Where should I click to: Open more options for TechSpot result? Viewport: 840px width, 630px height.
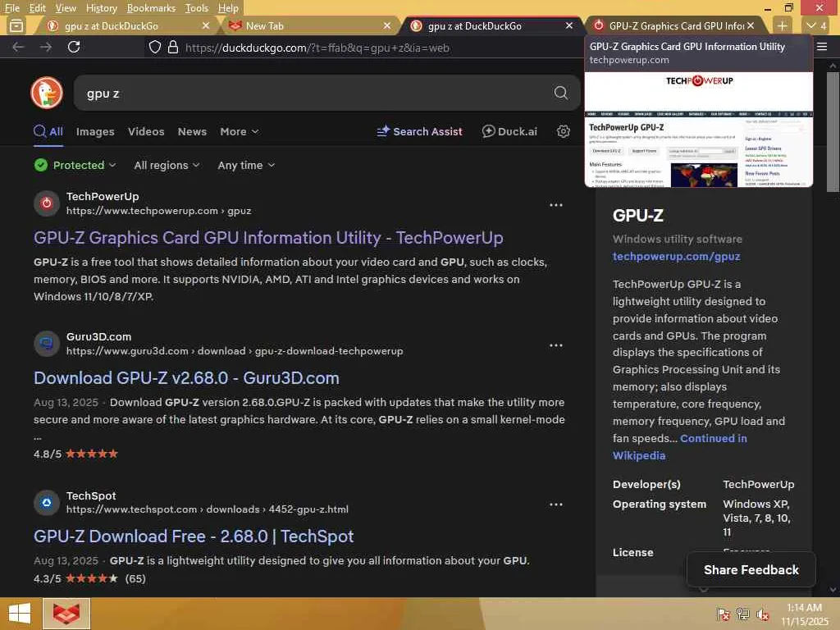coord(556,504)
